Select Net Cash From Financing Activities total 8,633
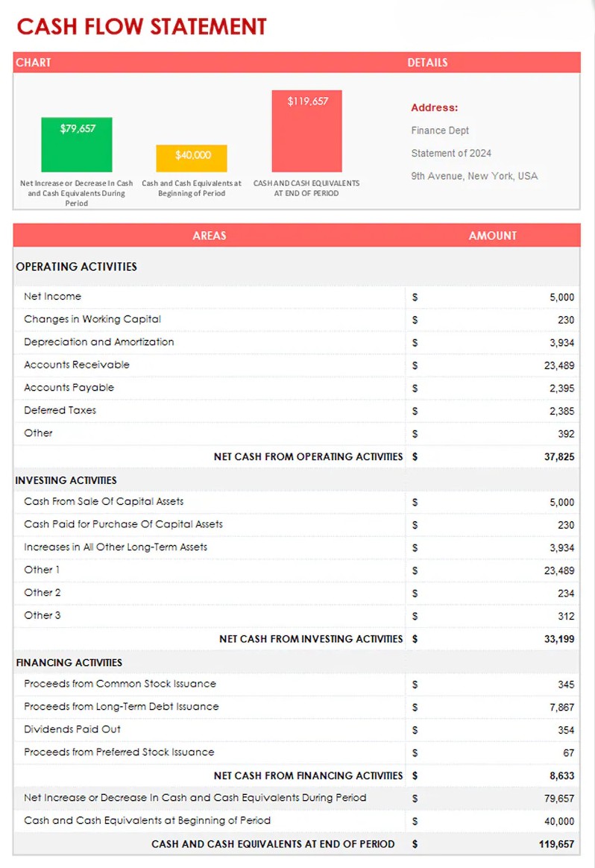595x868 pixels. [561, 776]
